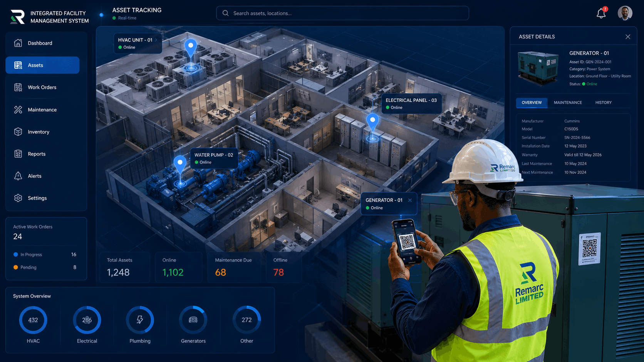The width and height of the screenshot is (644, 362).
Task: Click the Other 272 ring gauge
Action: (x=247, y=320)
